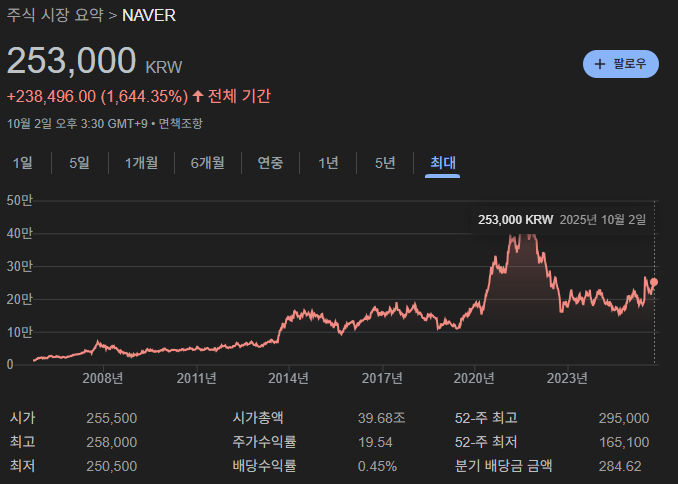Click the 52-주 최저 label
The image size is (678, 484).
coord(486,442)
